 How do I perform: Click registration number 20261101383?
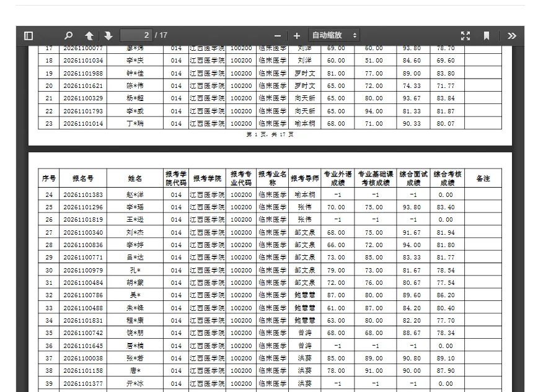[x=83, y=195]
